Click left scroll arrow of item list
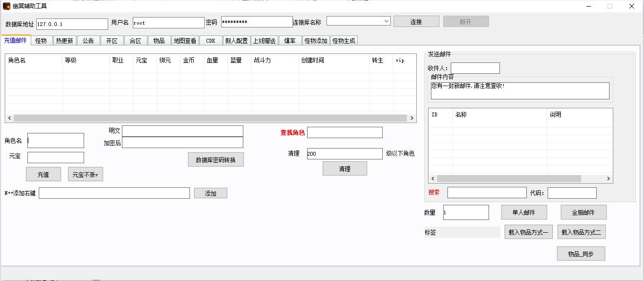The image size is (644, 281). click(x=433, y=179)
